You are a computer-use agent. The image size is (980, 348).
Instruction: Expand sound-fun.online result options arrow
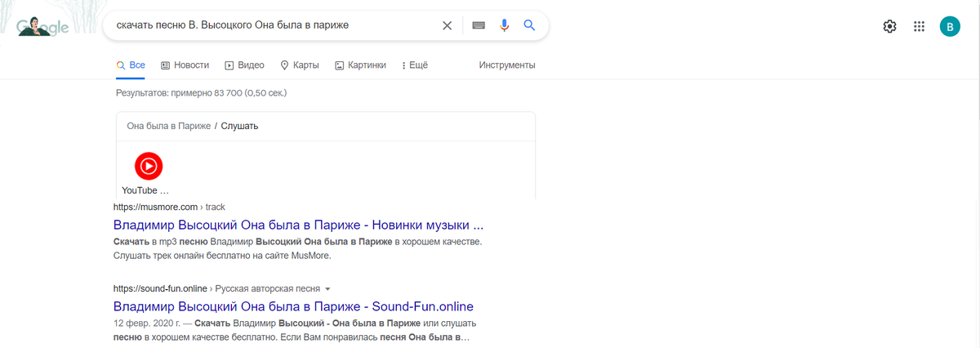tap(327, 289)
